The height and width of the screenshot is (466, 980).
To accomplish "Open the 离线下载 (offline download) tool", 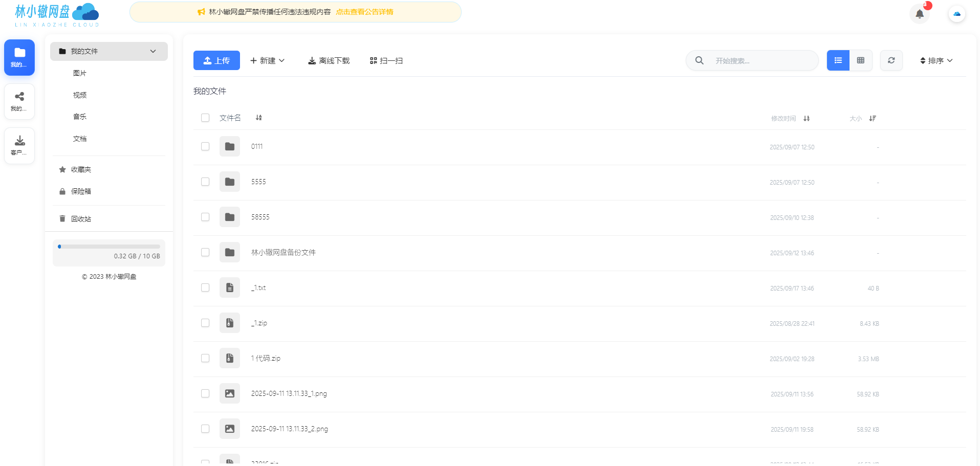I will [x=328, y=60].
